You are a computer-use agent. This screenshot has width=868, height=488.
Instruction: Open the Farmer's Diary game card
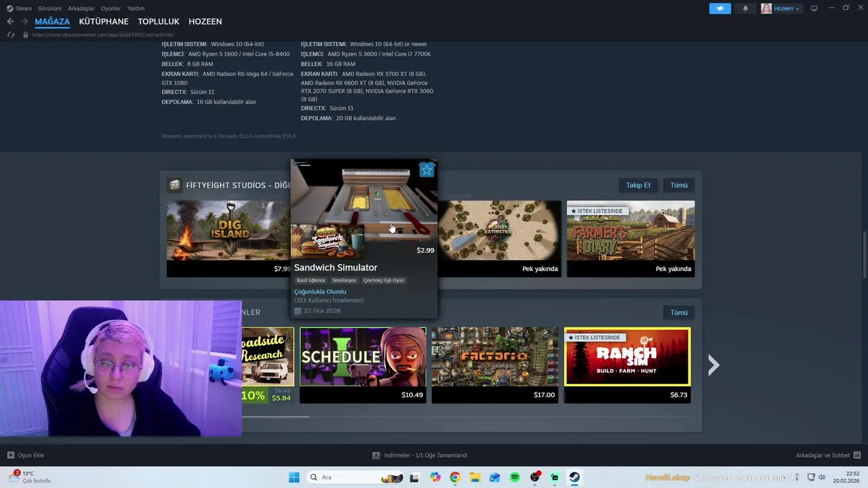click(x=631, y=239)
